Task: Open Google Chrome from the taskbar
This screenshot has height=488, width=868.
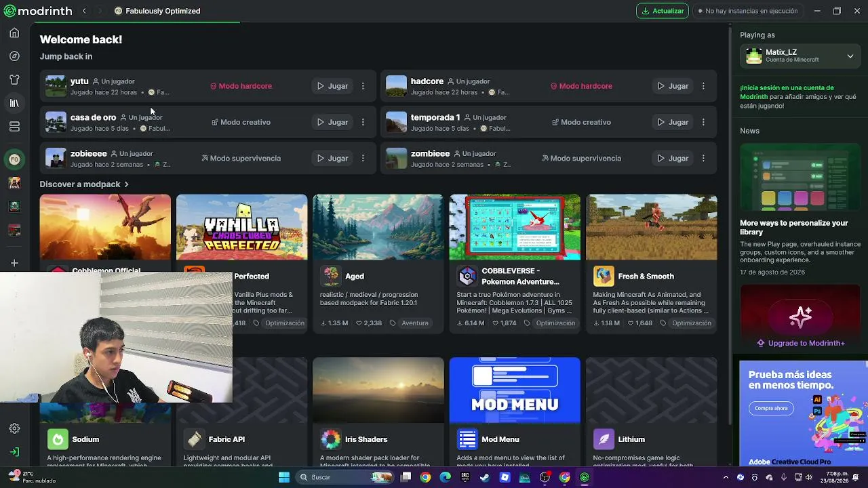Action: [x=425, y=477]
